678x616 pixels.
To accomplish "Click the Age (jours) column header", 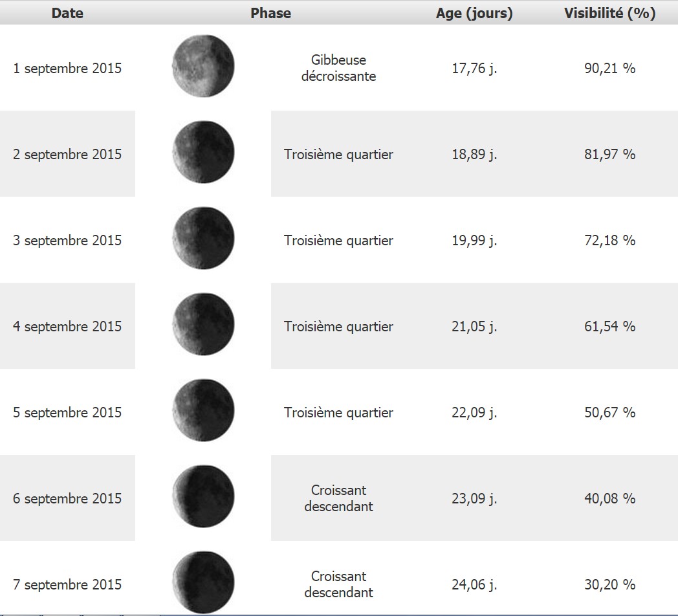I will 474,13.
